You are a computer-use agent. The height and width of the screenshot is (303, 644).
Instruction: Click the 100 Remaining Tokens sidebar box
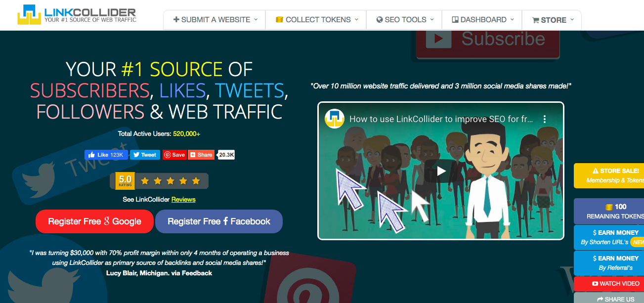609,212
